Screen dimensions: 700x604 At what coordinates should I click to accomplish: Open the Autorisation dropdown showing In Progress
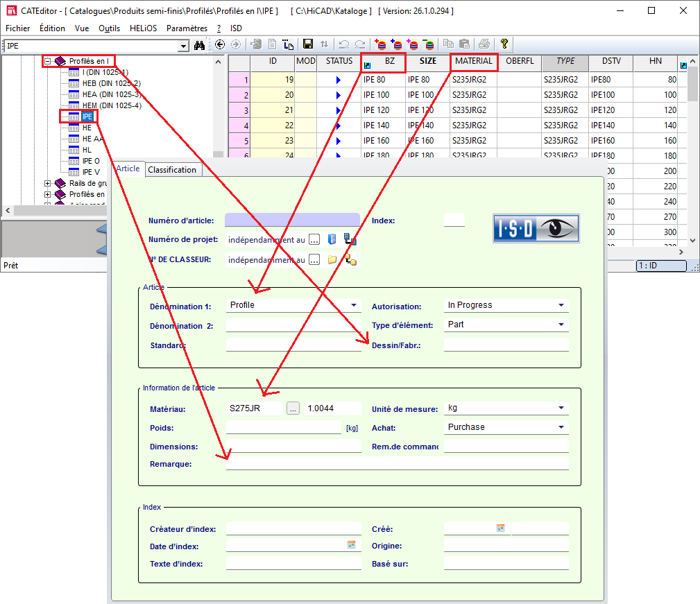pos(561,305)
